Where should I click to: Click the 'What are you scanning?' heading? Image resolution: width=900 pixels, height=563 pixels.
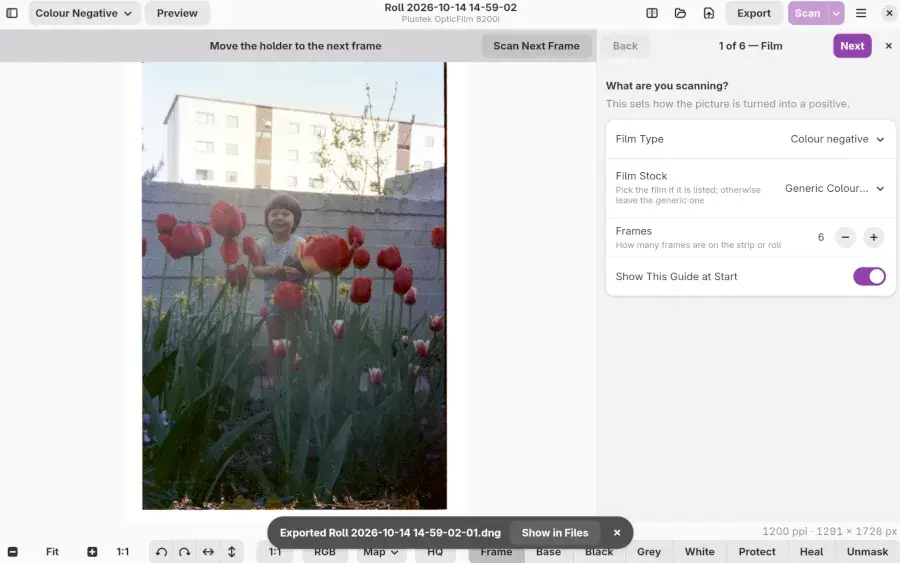click(666, 86)
